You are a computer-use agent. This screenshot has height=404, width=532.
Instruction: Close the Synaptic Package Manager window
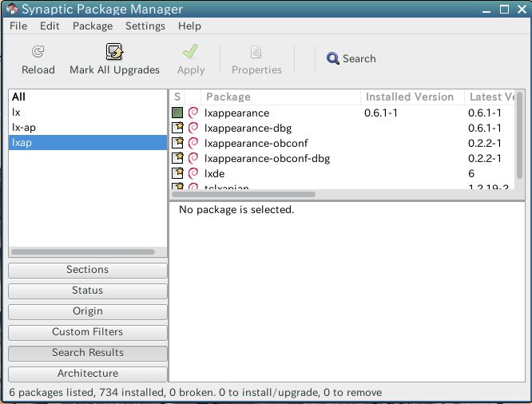click(522, 9)
